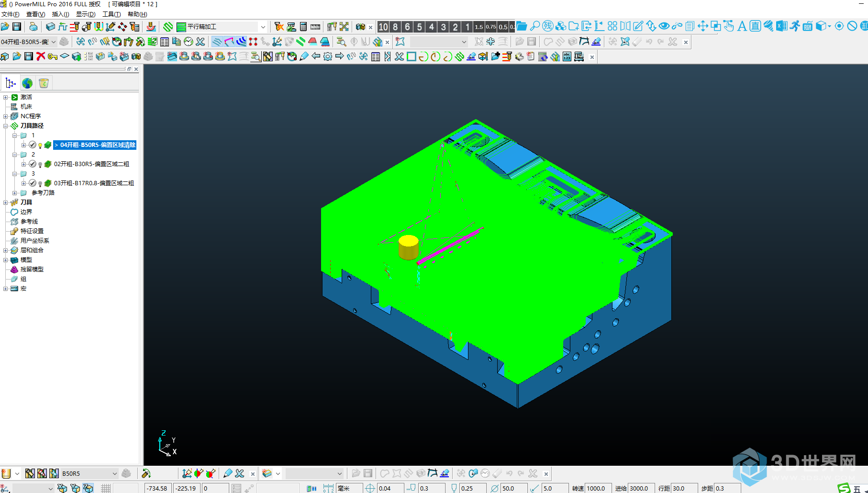Expand the 刀具 tree node
This screenshot has width=868, height=493.
5,202
